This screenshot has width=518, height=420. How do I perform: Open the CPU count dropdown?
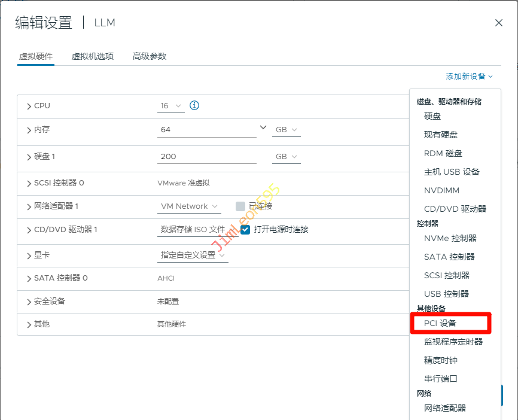[x=171, y=106]
